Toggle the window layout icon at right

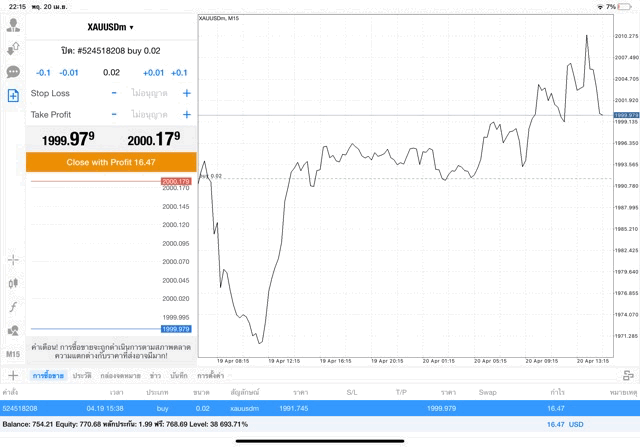click(628, 375)
